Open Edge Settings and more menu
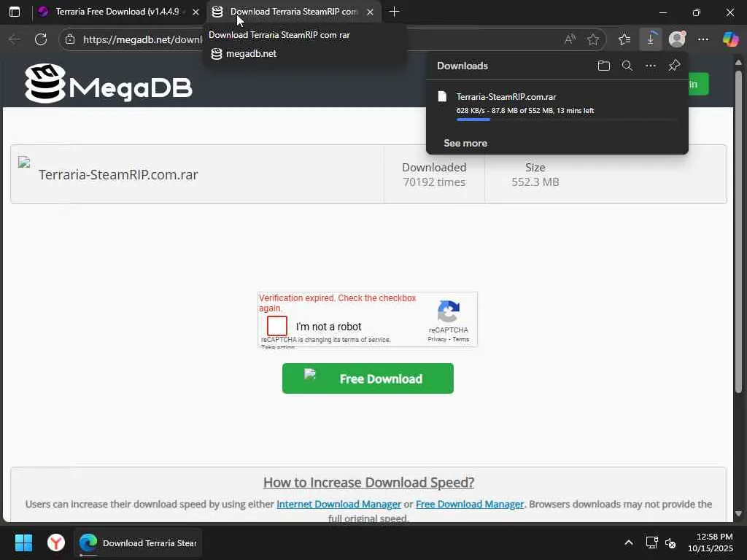This screenshot has height=560, width=747. (703, 39)
